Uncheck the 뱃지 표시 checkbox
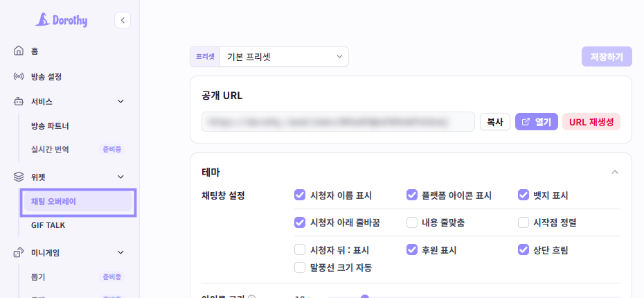The image size is (644, 298). [x=524, y=195]
